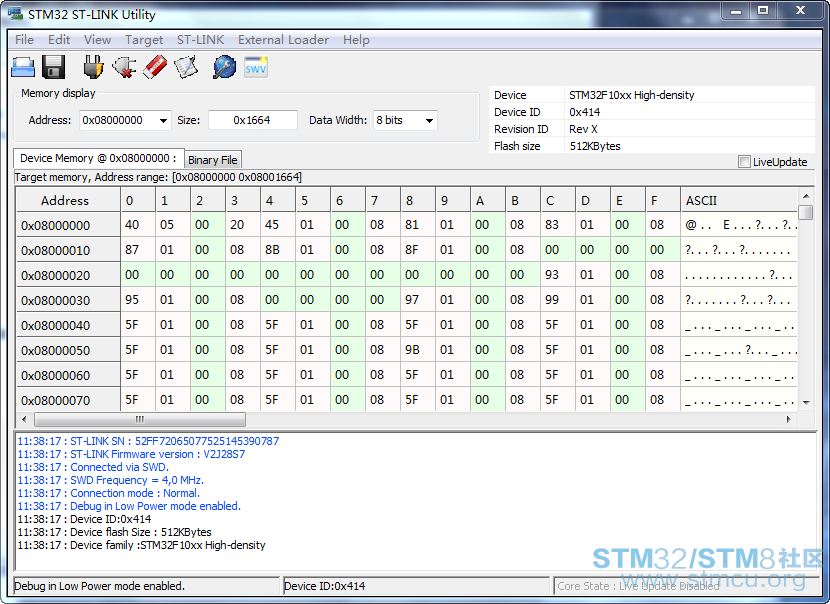Select row address 0x08000050
Image resolution: width=830 pixels, height=604 pixels.
point(68,350)
